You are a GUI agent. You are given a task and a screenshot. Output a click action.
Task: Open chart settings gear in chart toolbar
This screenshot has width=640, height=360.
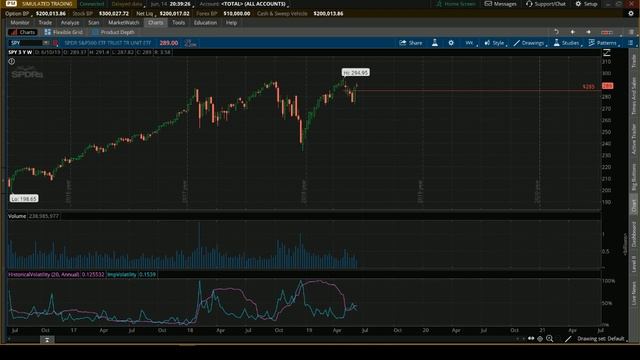coord(451,43)
